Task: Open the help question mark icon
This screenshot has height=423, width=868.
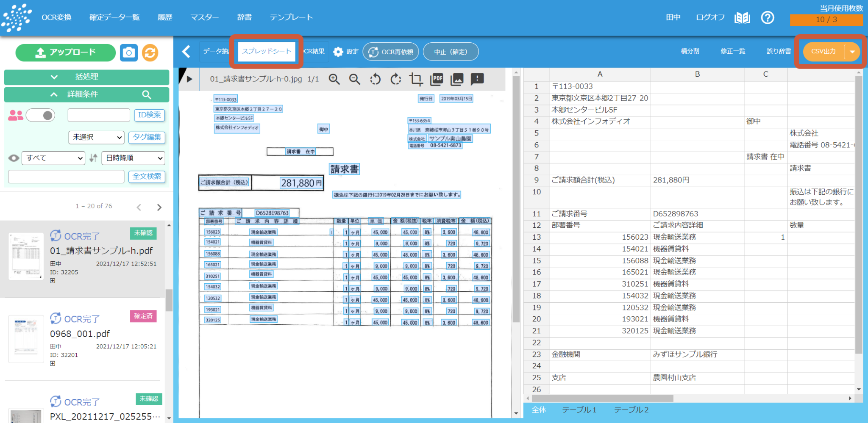Action: 768,18
